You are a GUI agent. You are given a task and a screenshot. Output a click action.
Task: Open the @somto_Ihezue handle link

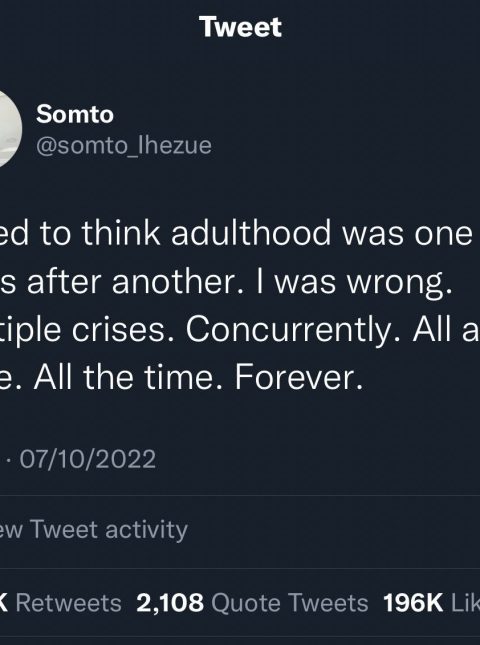click(x=124, y=145)
